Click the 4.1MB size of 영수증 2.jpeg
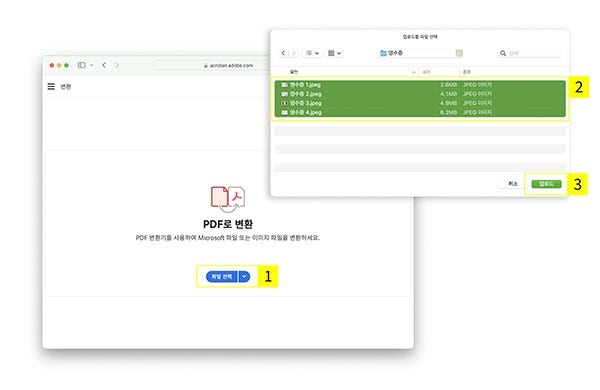The image size is (600, 390). [448, 94]
